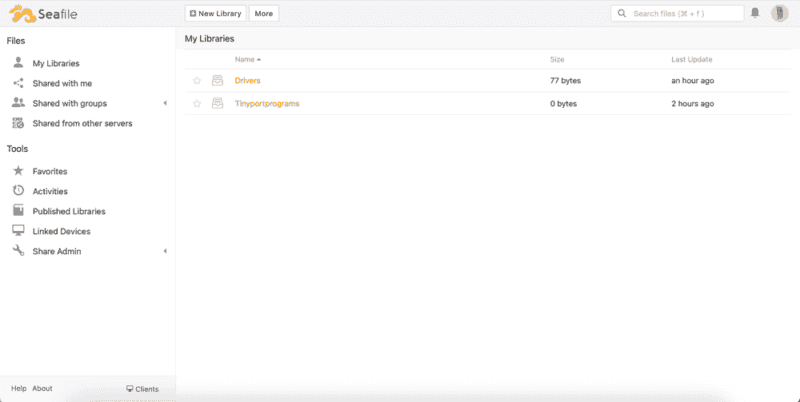Open the Clients link

click(142, 389)
